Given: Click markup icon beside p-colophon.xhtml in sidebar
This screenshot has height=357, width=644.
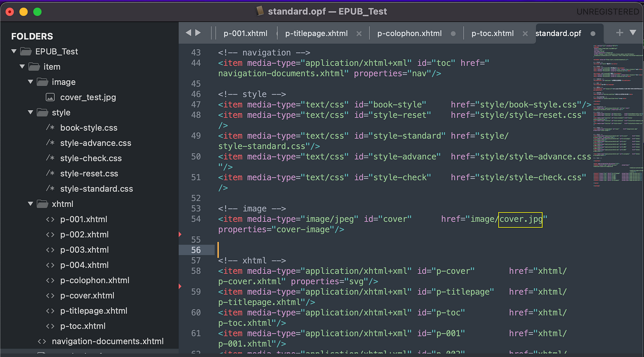Looking at the screenshot, I should [x=50, y=280].
